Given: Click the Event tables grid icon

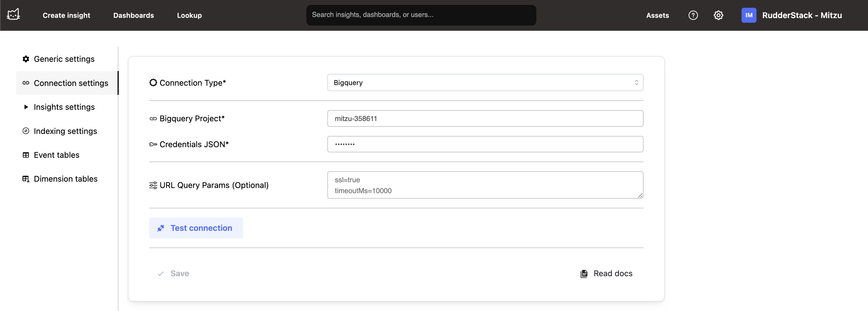Looking at the screenshot, I should (26, 155).
